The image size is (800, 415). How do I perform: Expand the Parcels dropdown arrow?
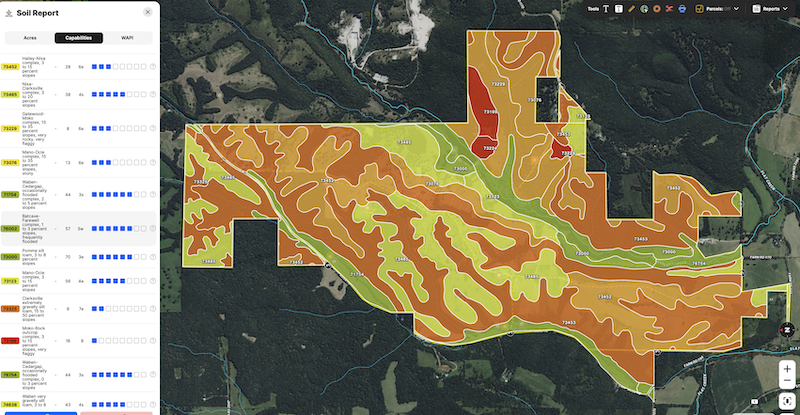(x=737, y=8)
